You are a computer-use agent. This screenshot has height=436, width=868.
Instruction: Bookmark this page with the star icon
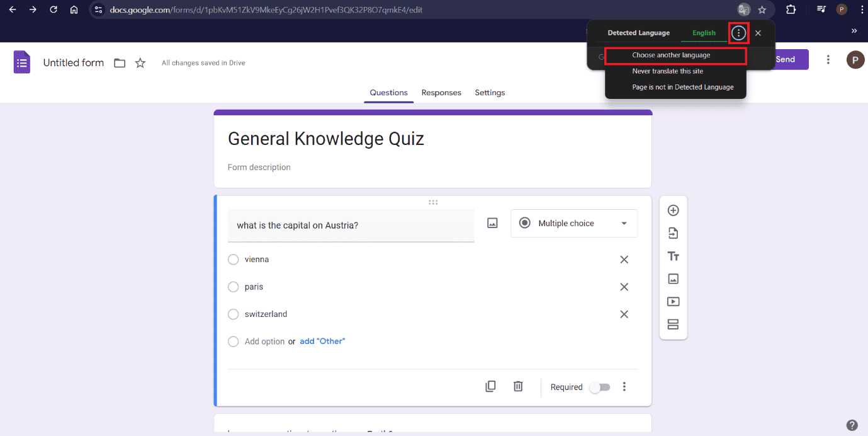click(x=762, y=9)
